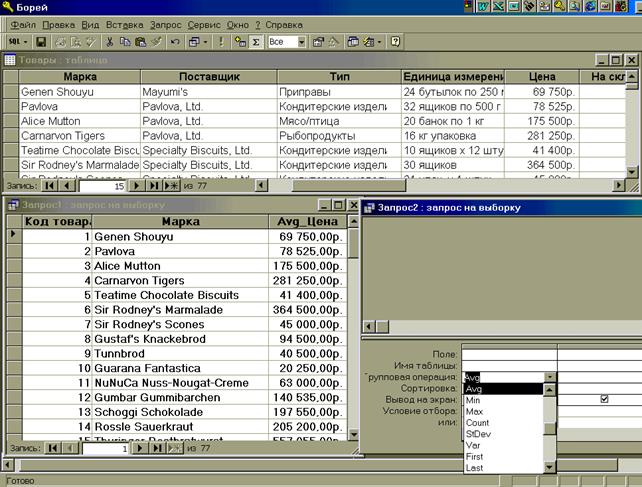Click the Запрос1 record number field
642x487 pixels.
click(106, 448)
